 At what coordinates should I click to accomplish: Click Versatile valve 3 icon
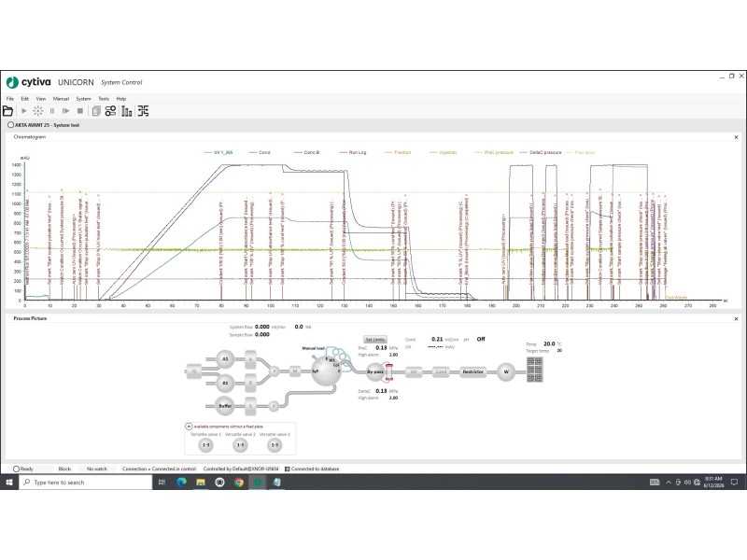click(x=275, y=445)
